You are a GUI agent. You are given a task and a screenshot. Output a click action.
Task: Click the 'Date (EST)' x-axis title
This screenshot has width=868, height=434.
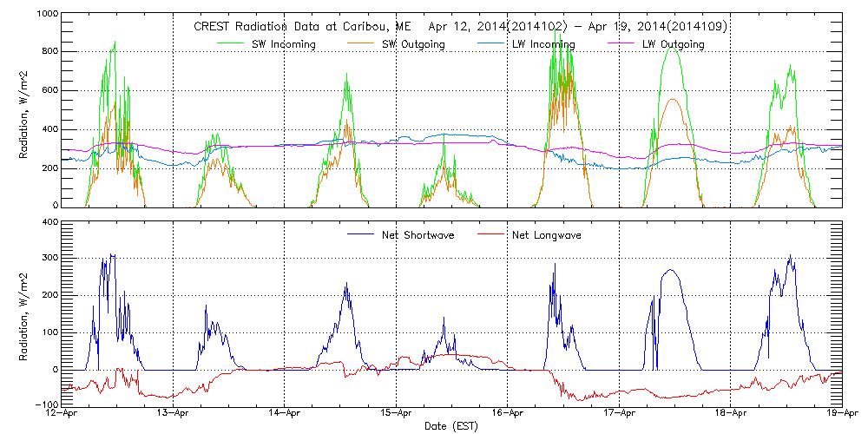[451, 426]
